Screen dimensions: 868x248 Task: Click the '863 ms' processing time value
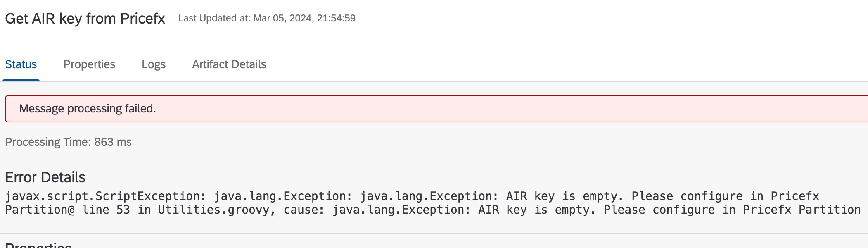(113, 142)
